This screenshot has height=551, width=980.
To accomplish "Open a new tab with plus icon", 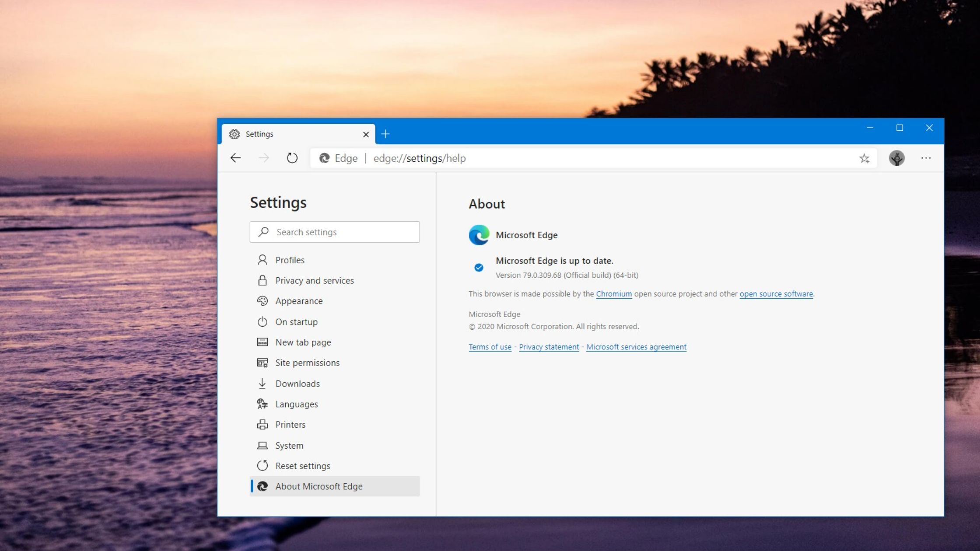I will click(385, 134).
